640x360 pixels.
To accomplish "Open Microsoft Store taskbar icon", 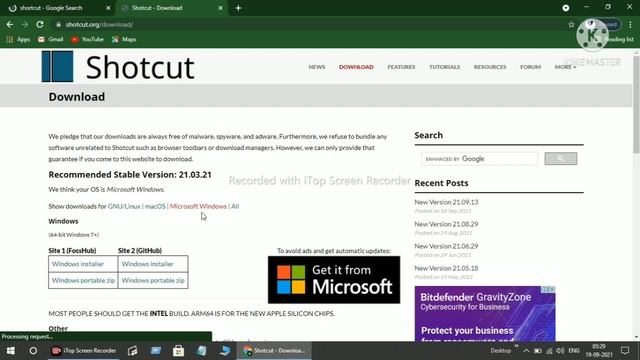I will [178, 351].
